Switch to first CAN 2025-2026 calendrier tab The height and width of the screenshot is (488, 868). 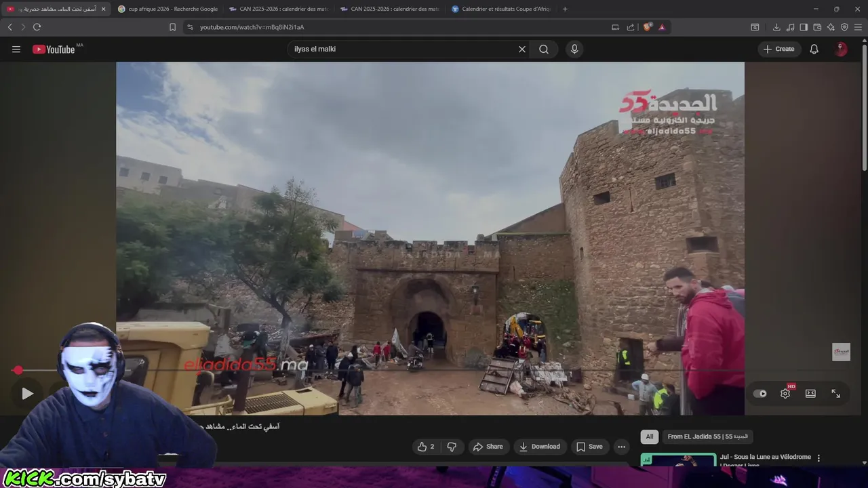pos(278,9)
